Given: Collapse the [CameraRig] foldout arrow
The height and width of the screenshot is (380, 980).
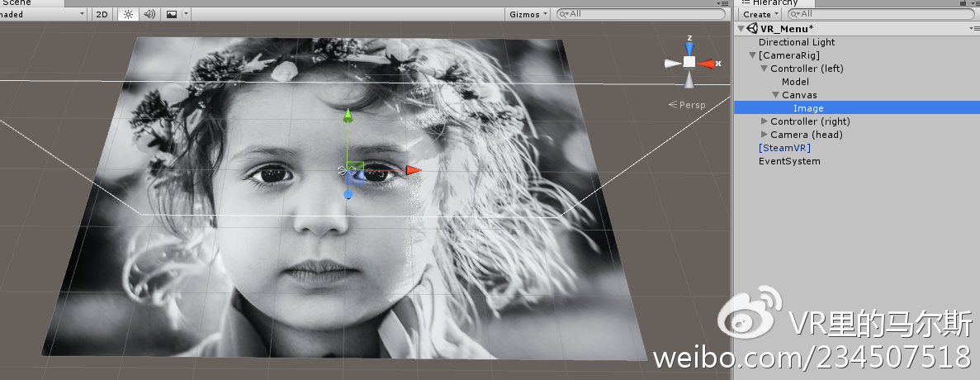Looking at the screenshot, I should [752, 55].
